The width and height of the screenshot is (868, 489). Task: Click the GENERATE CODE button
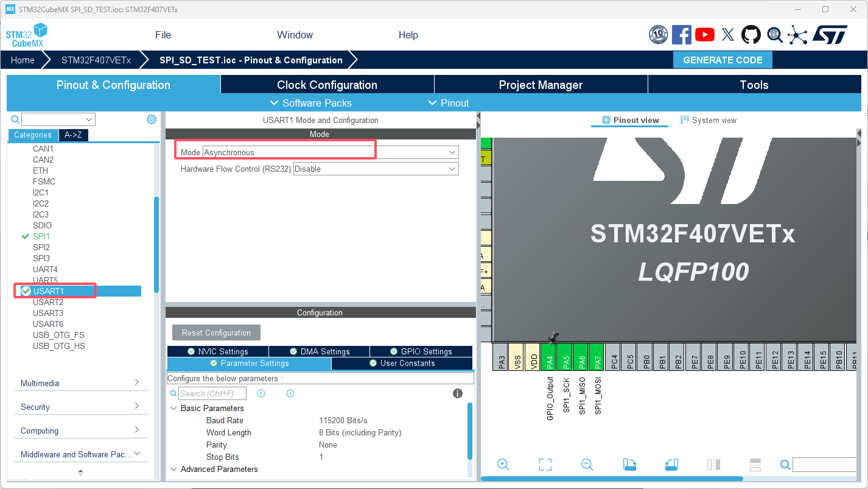click(x=723, y=60)
